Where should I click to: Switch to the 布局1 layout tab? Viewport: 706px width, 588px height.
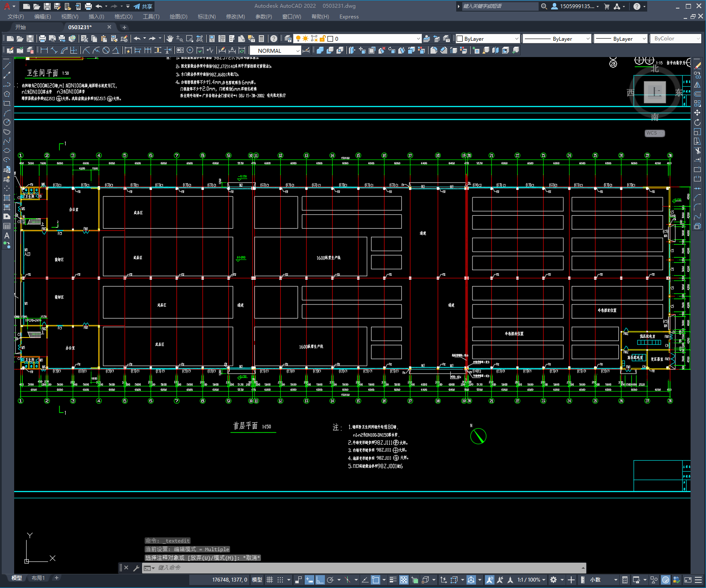tap(38, 578)
